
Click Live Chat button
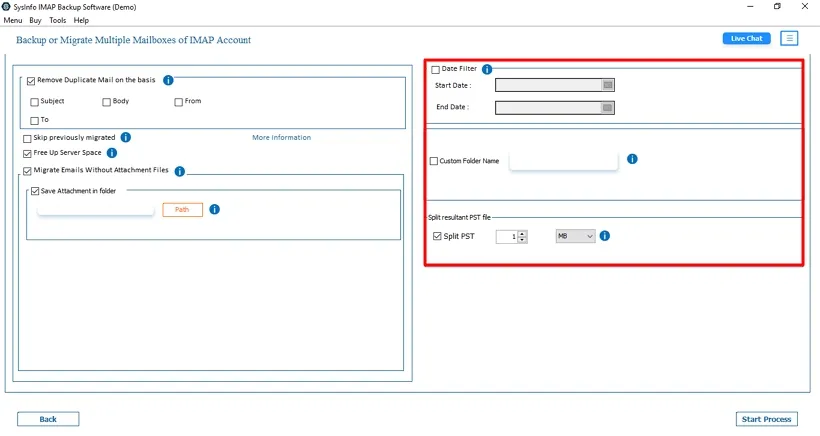click(x=746, y=38)
